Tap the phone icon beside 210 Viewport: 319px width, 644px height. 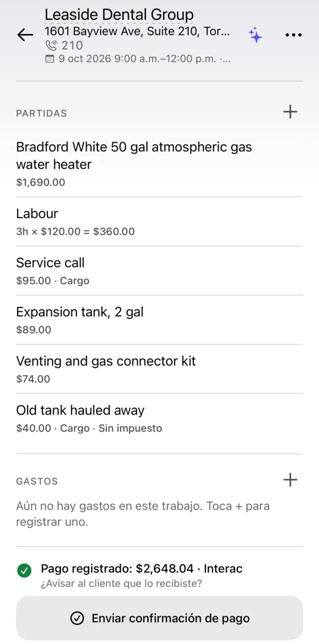[x=51, y=46]
